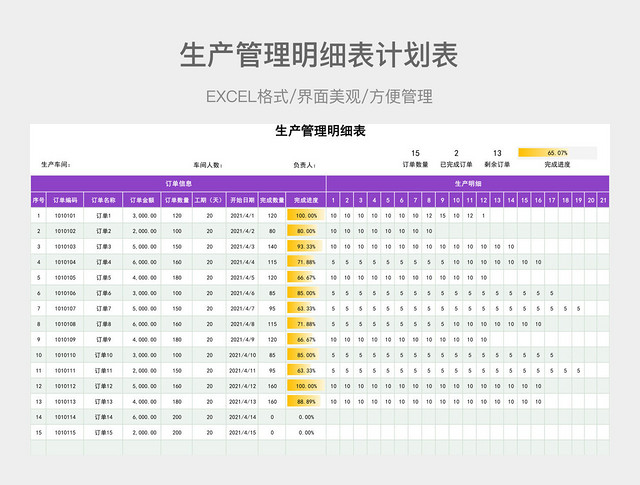
Task: Select the 93.33% progress bar for 订单3
Action: 304,247
